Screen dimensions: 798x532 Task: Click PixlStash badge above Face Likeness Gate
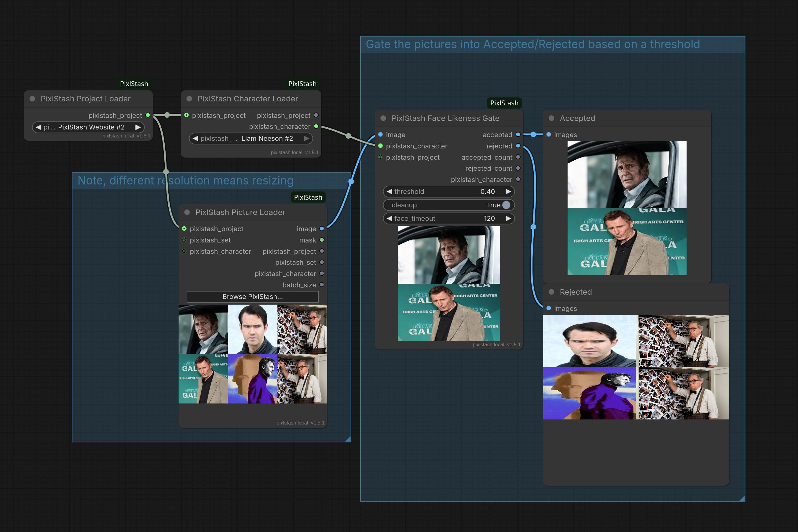pyautogui.click(x=504, y=103)
